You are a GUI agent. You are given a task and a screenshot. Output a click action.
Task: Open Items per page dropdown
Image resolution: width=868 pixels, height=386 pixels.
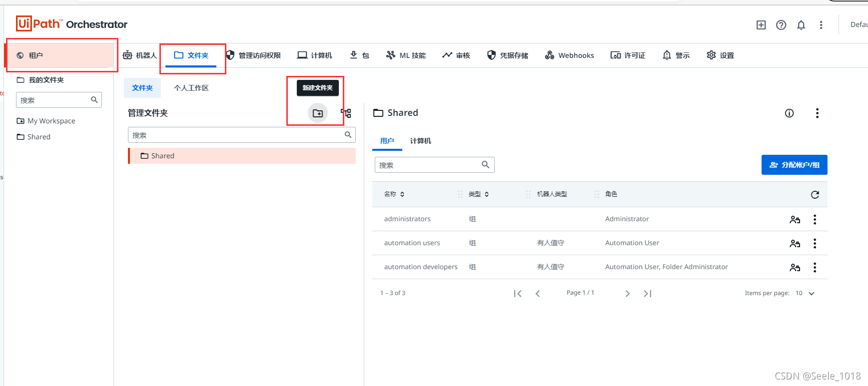click(805, 293)
